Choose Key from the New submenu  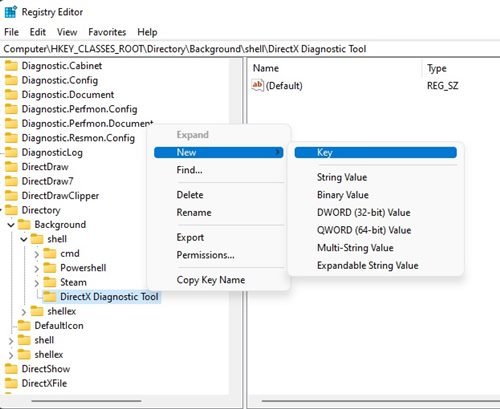[x=376, y=153]
